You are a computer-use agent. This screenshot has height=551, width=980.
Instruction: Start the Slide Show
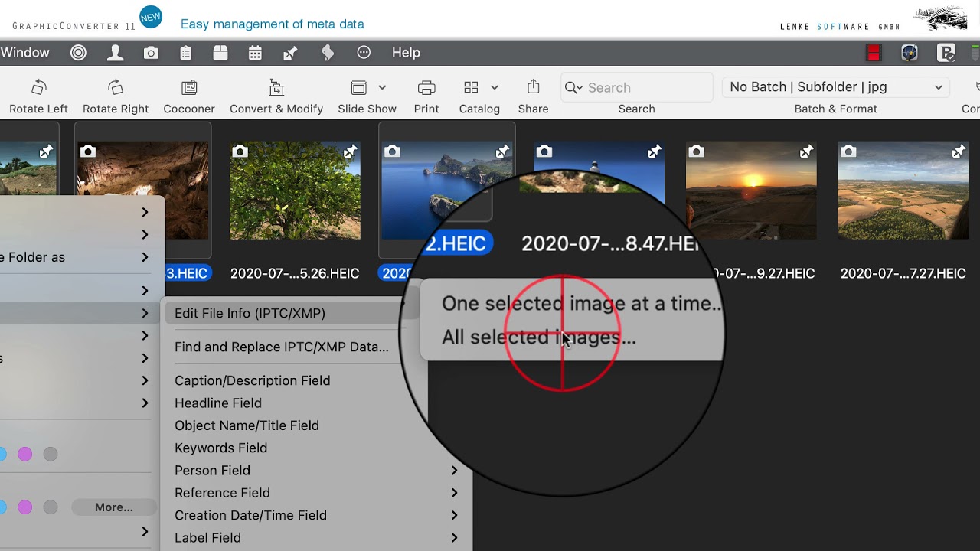pyautogui.click(x=359, y=87)
